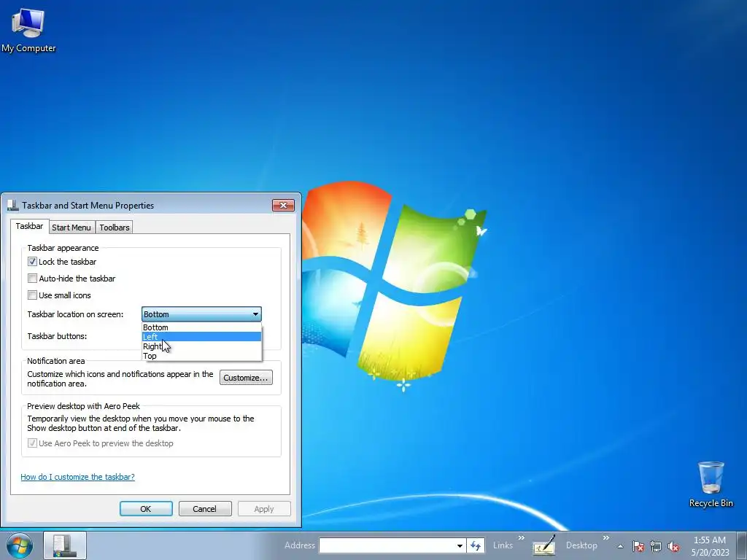The image size is (747, 560).
Task: Click the clock showing 1:55 AM
Action: coord(710,546)
